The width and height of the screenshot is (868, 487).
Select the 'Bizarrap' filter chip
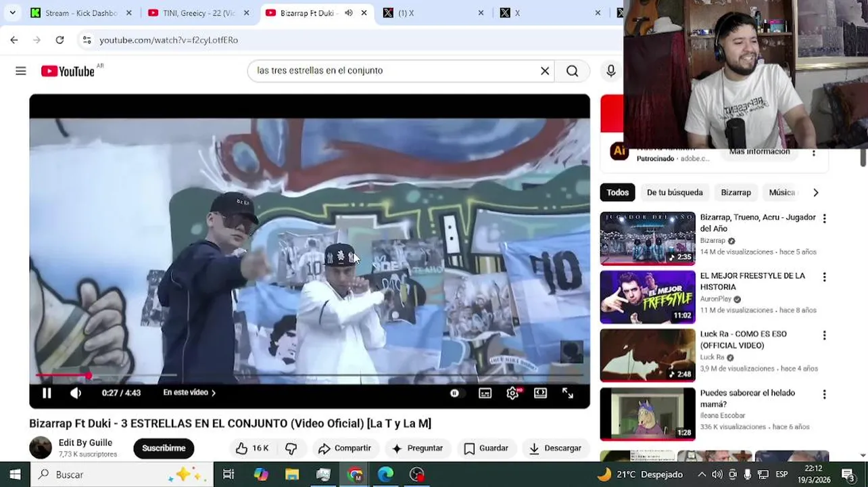click(736, 193)
